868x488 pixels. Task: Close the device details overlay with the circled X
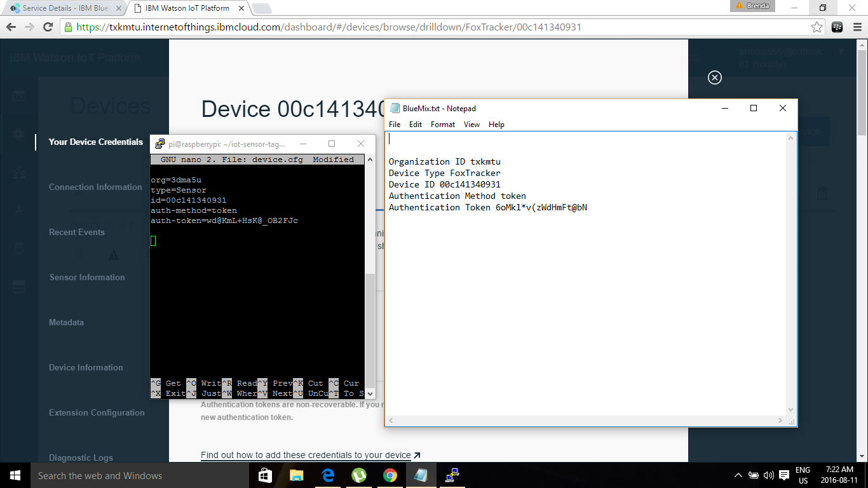click(715, 78)
